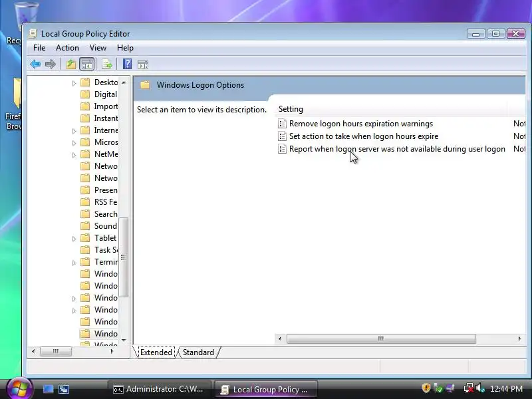Screen dimensions: 532x399
Task: Open the Help menu
Action: (x=125, y=48)
